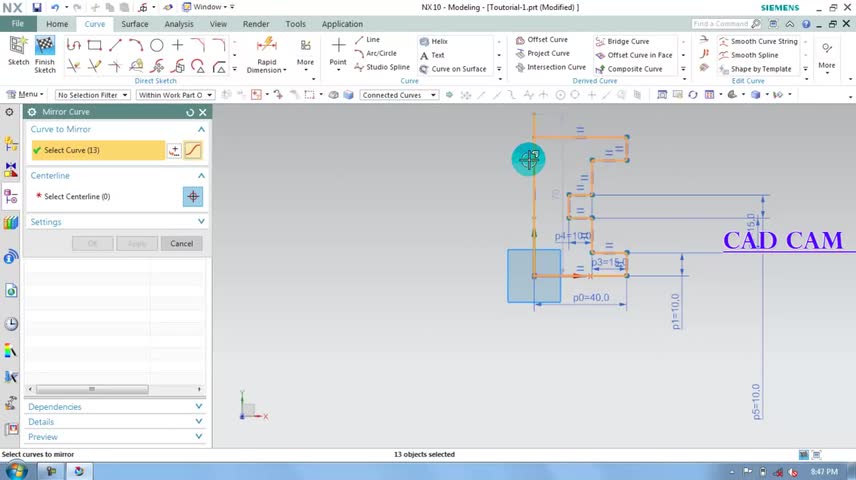Click the Intersection Curve tool
The height and width of the screenshot is (480, 856).
551,67
